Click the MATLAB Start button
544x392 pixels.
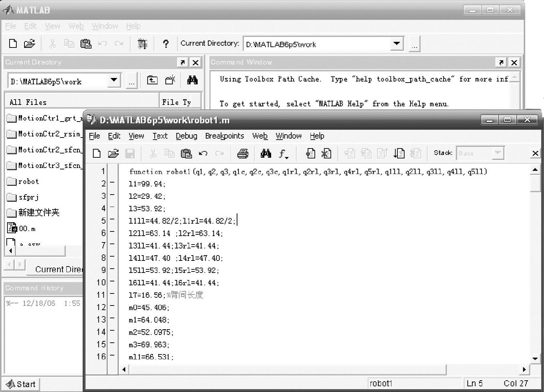pos(21,384)
